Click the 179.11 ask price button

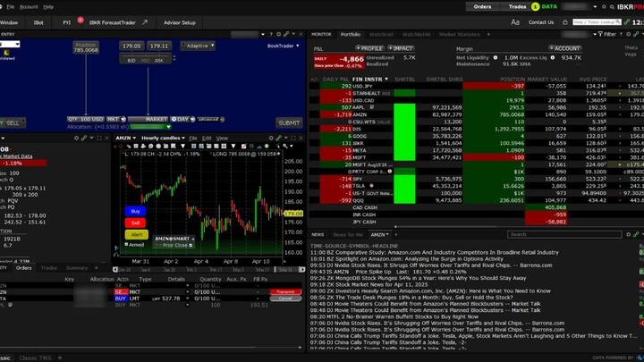click(159, 46)
